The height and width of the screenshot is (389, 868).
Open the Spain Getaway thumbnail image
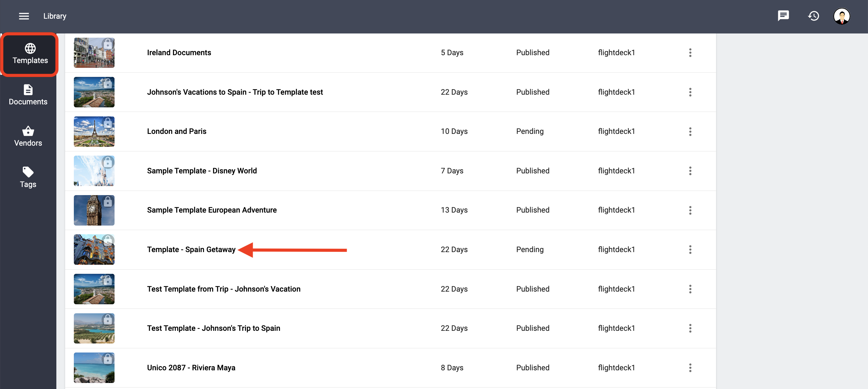click(94, 249)
